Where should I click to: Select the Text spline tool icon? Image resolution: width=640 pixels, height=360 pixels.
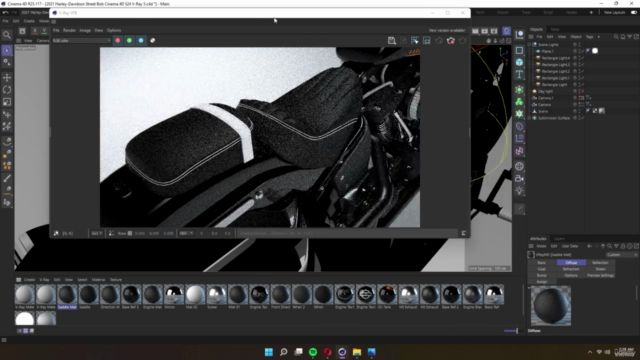pos(519,74)
